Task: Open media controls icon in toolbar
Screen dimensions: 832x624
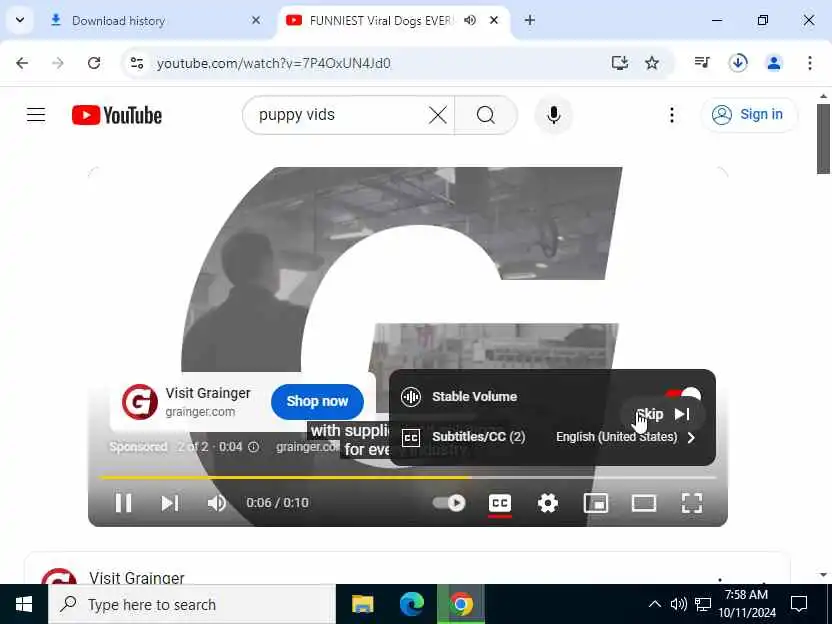Action: [x=701, y=63]
